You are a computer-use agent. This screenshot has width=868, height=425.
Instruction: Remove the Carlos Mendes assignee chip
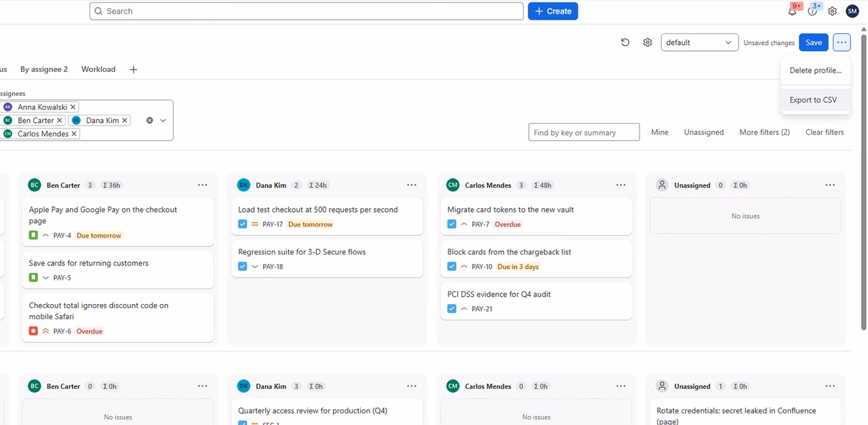pos(75,134)
